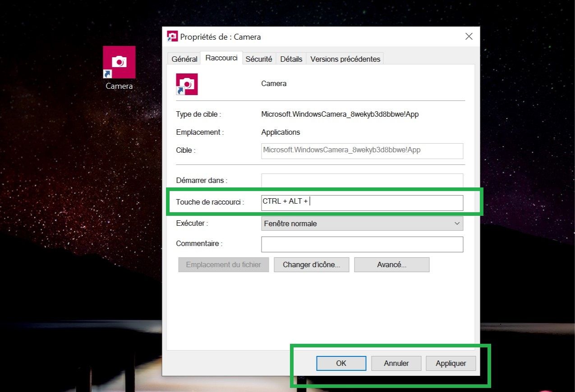The height and width of the screenshot is (392, 575).
Task: Go to the Détails tab
Action: [x=291, y=59]
